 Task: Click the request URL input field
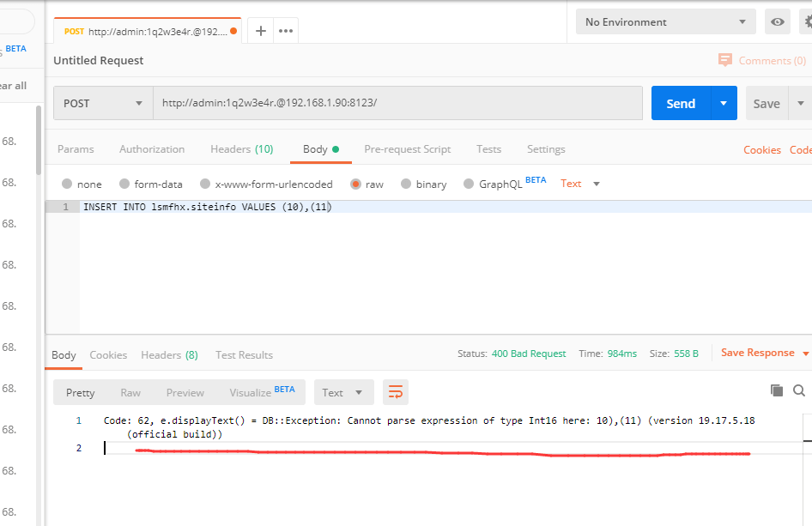[395, 103]
